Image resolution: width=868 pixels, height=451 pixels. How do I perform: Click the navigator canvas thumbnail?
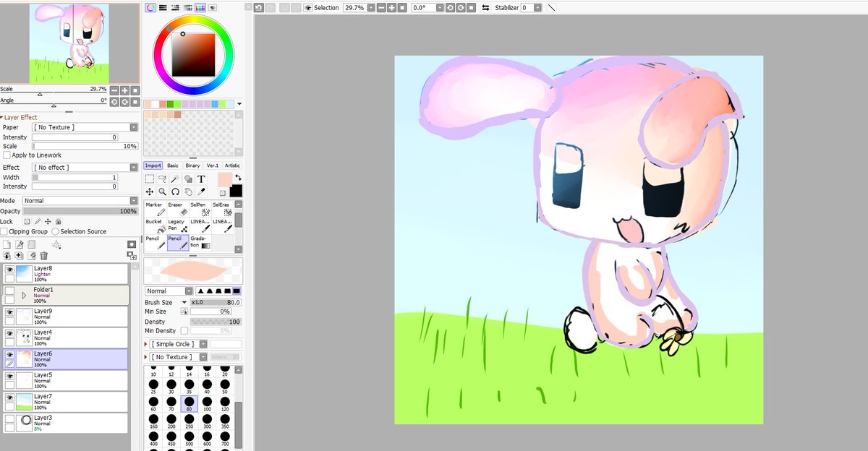(69, 43)
